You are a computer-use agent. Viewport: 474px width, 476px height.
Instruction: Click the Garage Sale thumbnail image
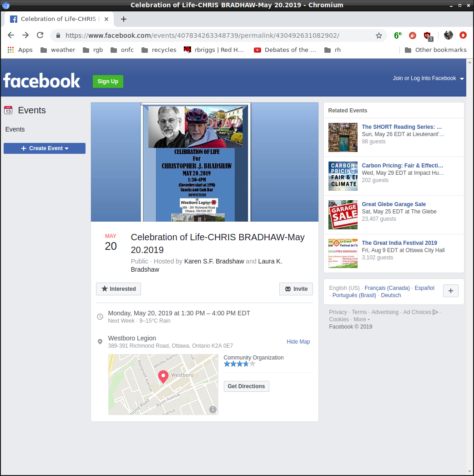coord(343,215)
